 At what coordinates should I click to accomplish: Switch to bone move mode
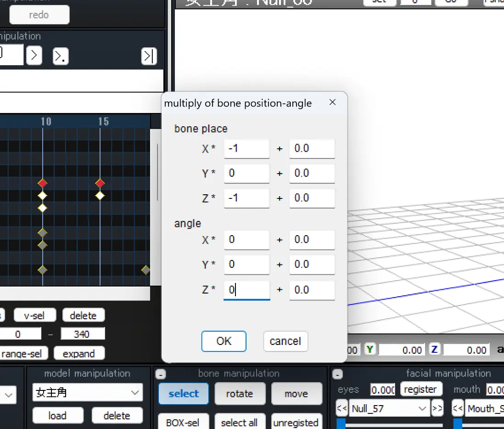tap(297, 393)
